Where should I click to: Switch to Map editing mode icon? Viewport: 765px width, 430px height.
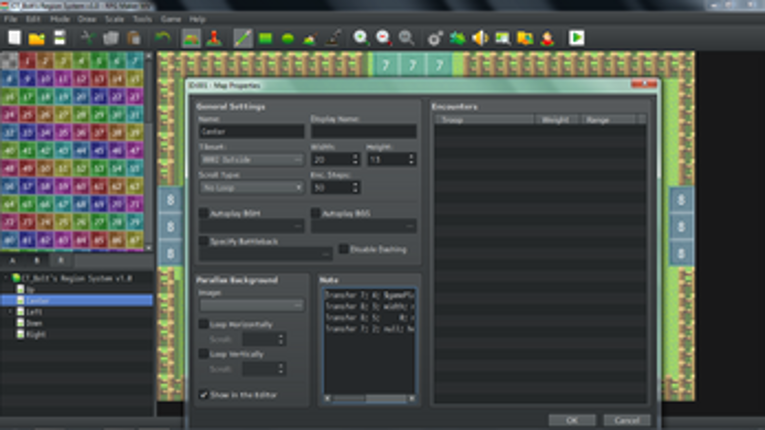pyautogui.click(x=191, y=38)
